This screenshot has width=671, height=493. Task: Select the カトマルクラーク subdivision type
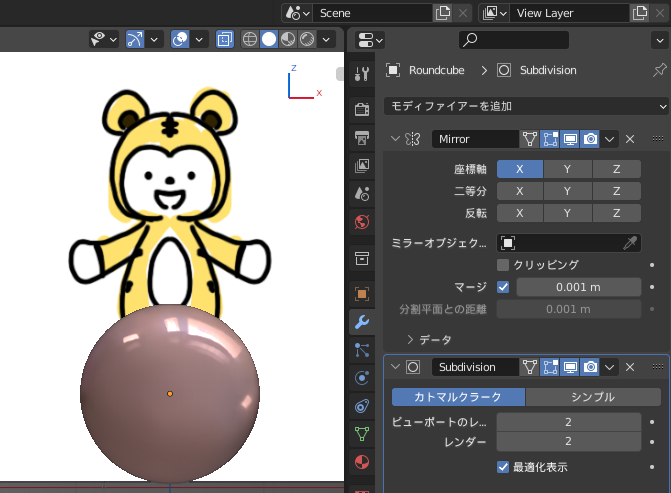coord(458,397)
